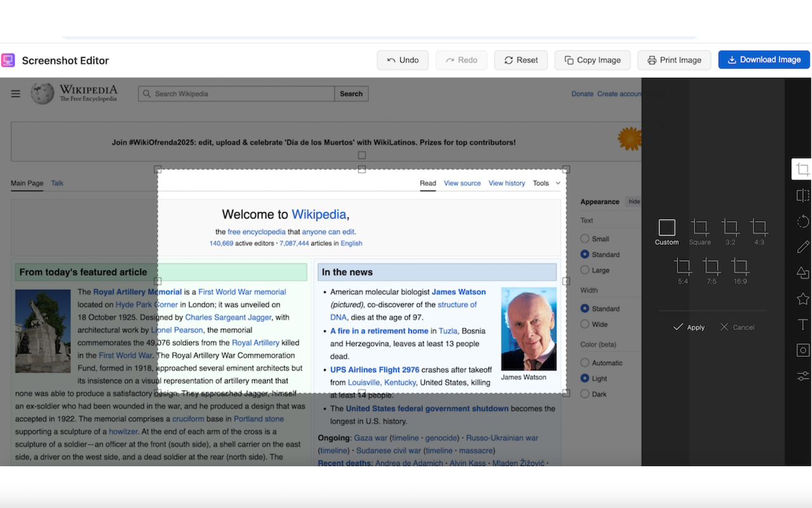
Task: Choose the 16:9 crop ratio
Action: pos(740,271)
